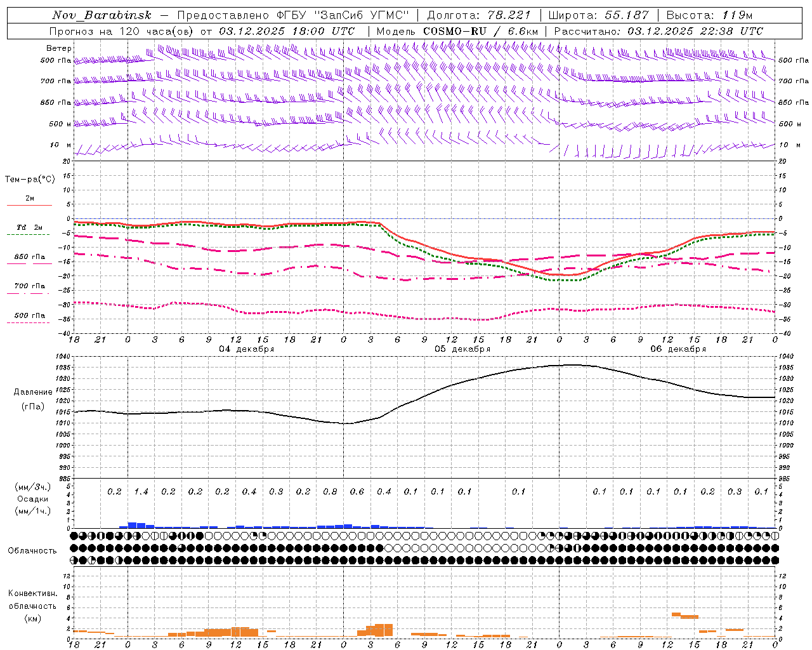
Task: Select the longitude value Долгота: 78.221
Action: click(478, 15)
